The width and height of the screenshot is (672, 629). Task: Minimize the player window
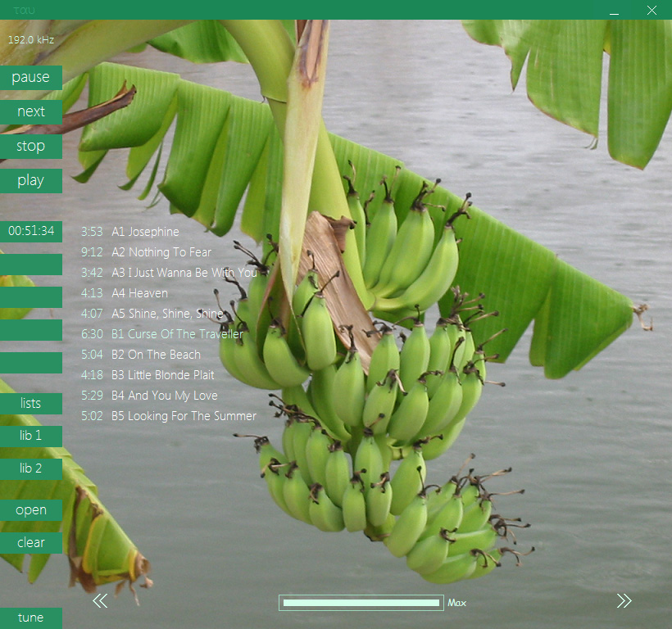(x=614, y=11)
